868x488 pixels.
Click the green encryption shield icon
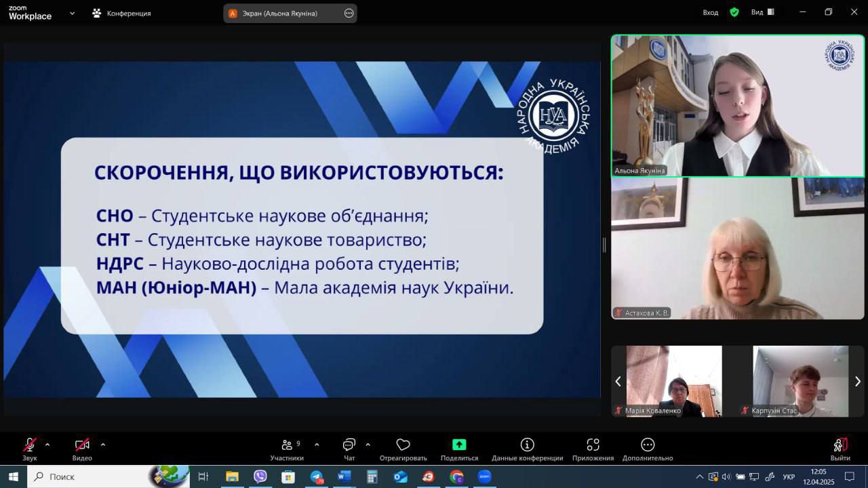click(734, 12)
